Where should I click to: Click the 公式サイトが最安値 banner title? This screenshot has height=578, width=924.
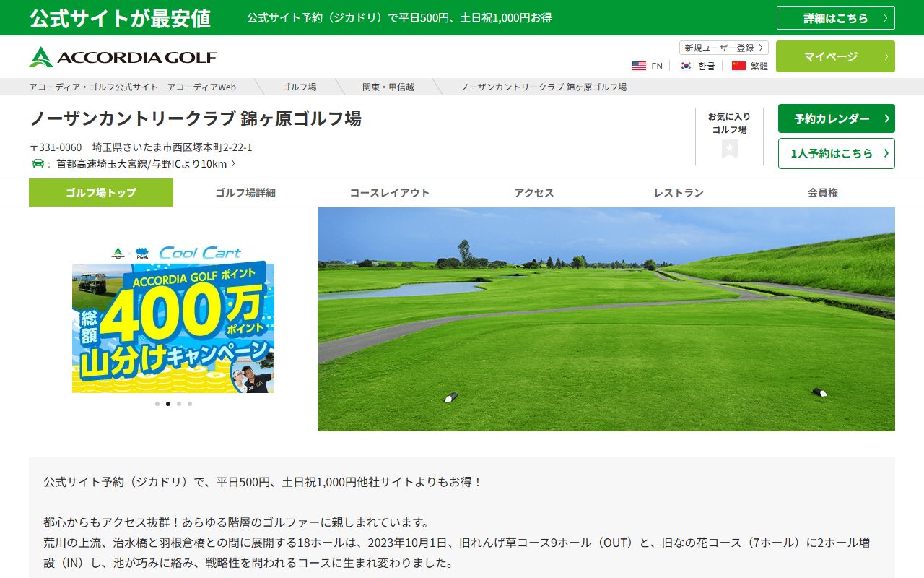click(120, 18)
